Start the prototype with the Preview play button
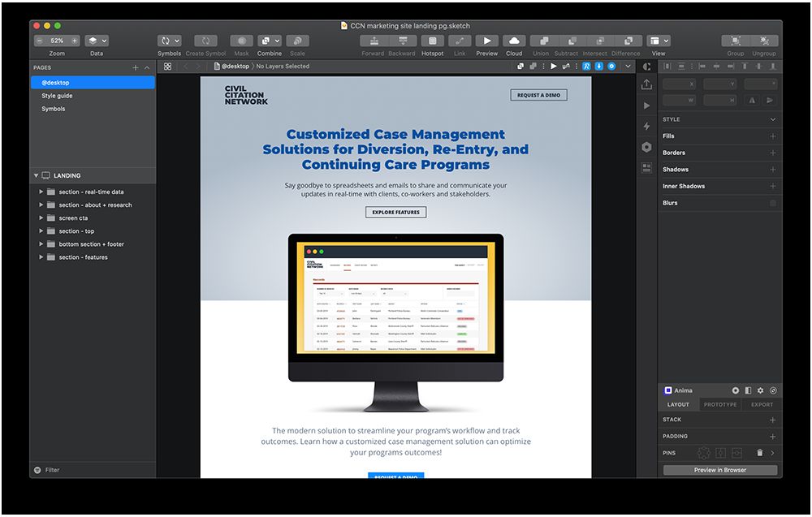The image size is (812, 517). pos(486,41)
